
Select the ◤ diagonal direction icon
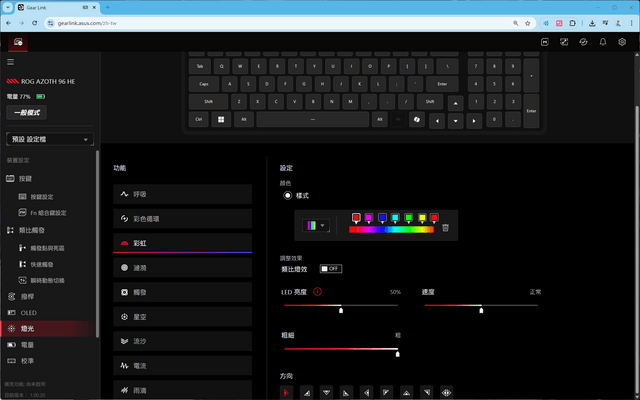click(386, 393)
